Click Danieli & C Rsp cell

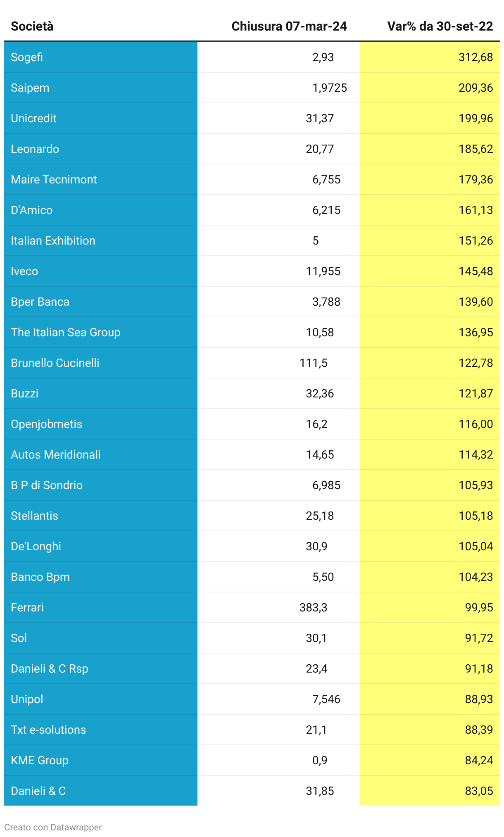(50, 668)
